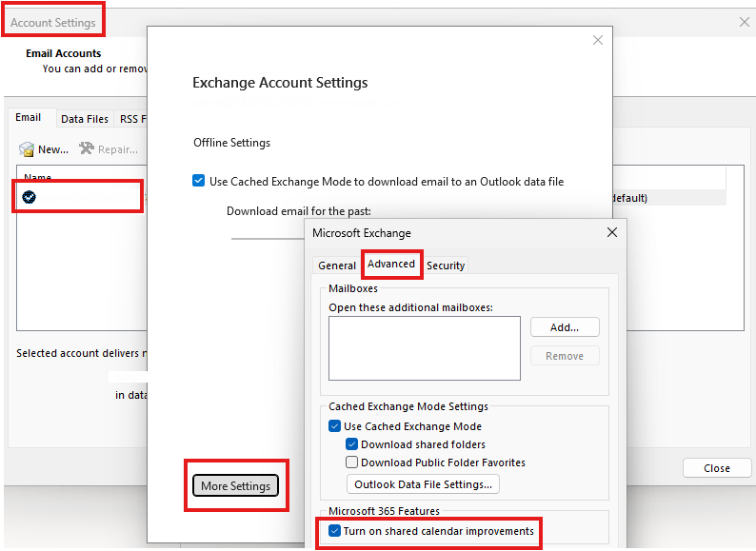Click the Mailboxes group label
The image size is (756, 551).
tap(353, 288)
